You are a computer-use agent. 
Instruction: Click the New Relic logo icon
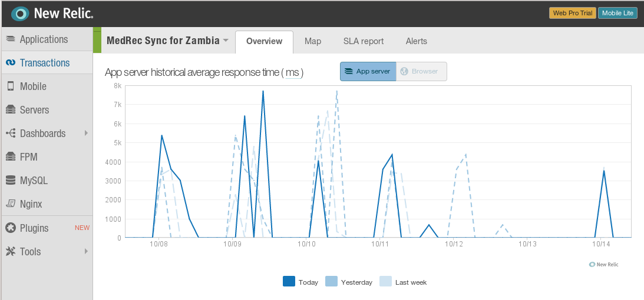tap(19, 14)
